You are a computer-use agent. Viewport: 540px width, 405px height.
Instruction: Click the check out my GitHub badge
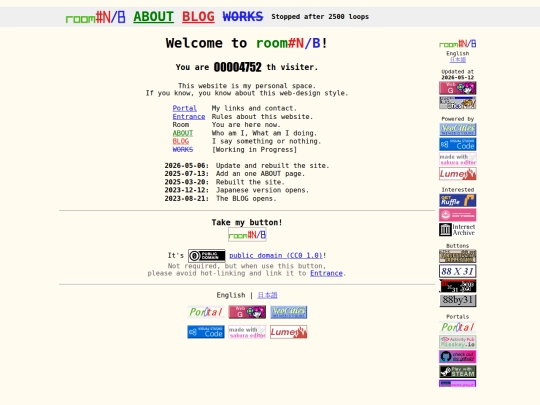click(458, 357)
